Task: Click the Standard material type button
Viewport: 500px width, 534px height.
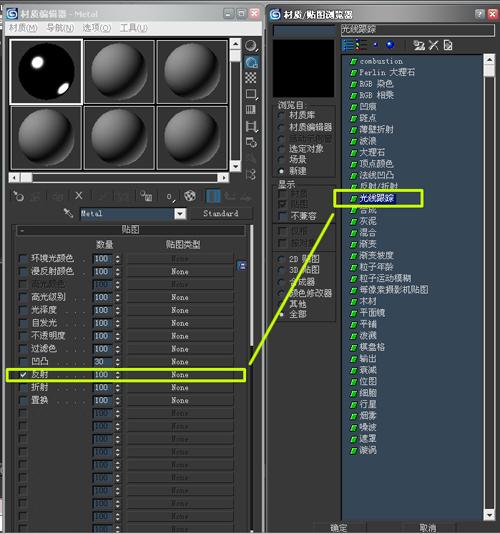Action: (221, 214)
